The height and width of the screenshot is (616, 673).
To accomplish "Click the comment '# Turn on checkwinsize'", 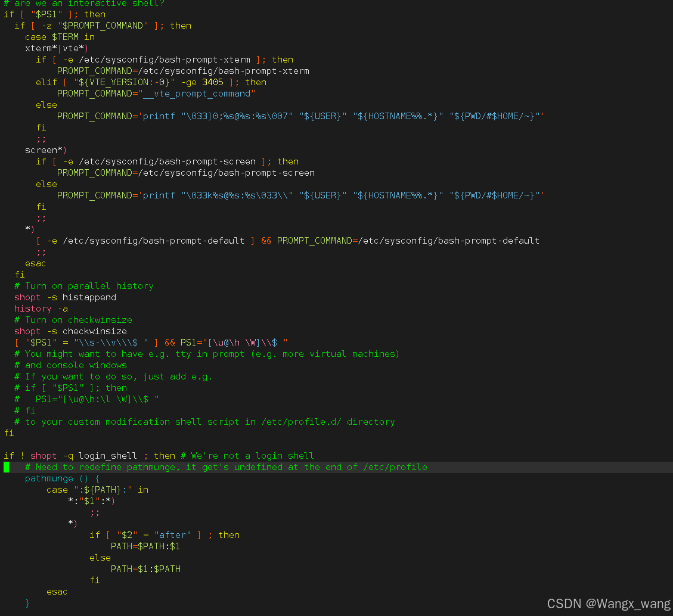I will 73,320.
